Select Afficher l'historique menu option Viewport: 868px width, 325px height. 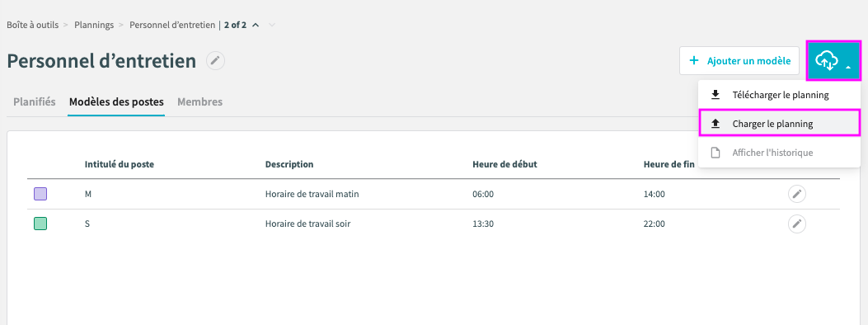[780, 153]
